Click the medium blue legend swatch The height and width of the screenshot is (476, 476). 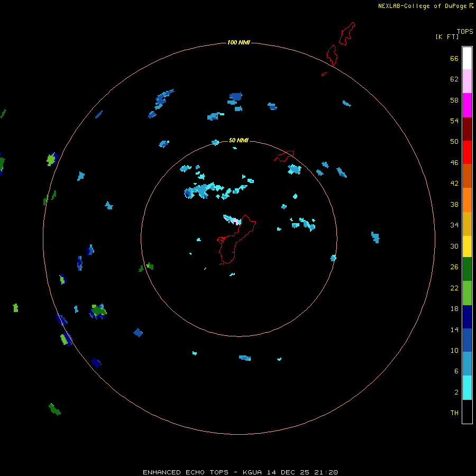pyautogui.click(x=467, y=340)
